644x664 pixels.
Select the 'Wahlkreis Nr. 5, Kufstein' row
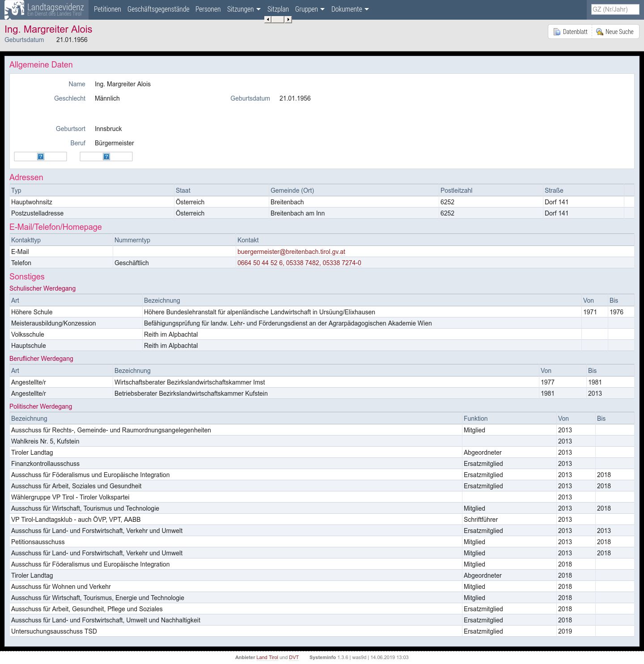322,441
